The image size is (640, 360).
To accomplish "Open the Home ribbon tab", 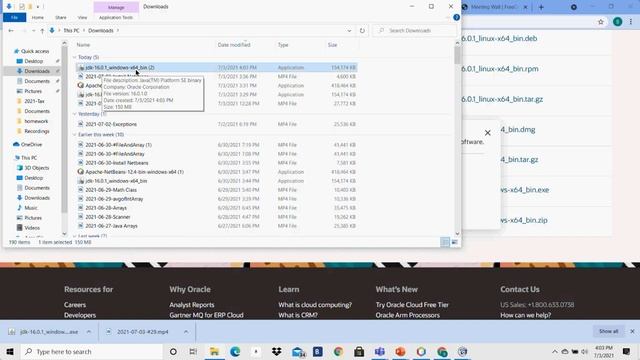I will click(38, 18).
